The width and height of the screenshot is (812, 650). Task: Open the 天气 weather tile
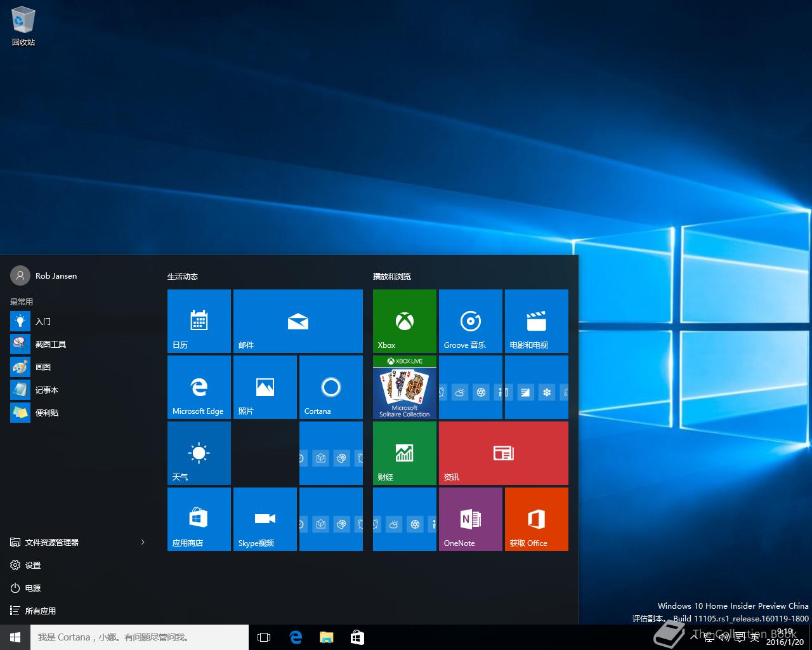tap(199, 453)
